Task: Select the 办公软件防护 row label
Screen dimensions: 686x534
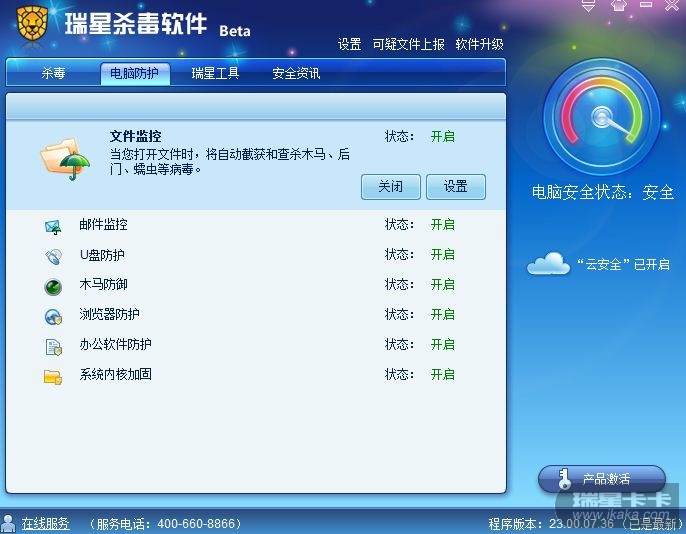Action: [x=116, y=344]
